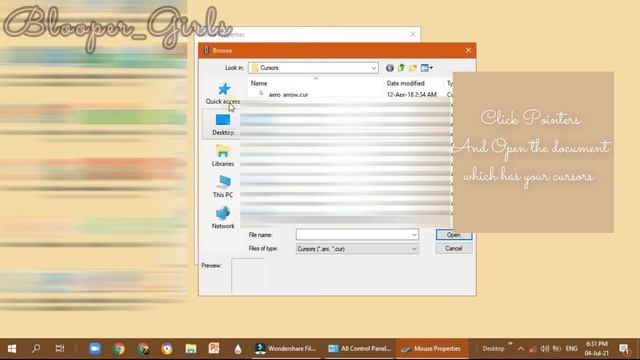Select Libraries in places bar

click(x=223, y=156)
